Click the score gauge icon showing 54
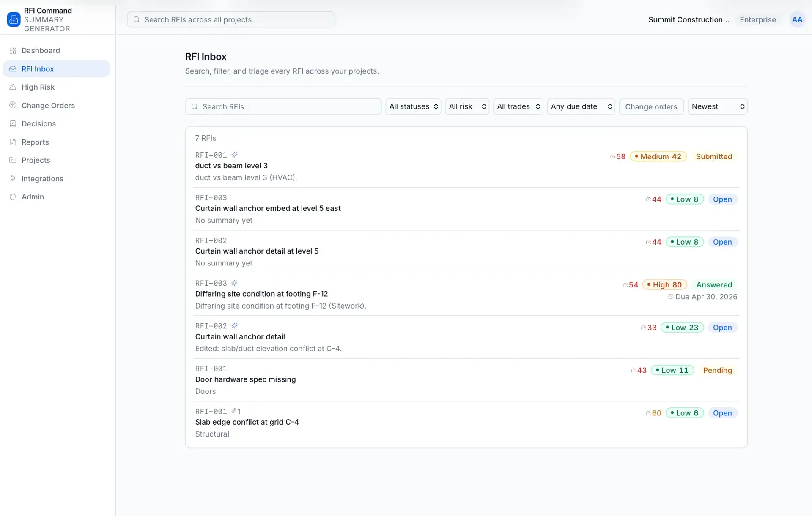Screen dimensions: 812x516 (625, 285)
